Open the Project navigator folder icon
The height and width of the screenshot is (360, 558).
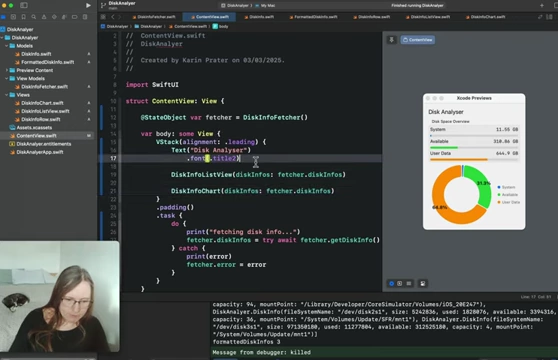click(x=3, y=17)
